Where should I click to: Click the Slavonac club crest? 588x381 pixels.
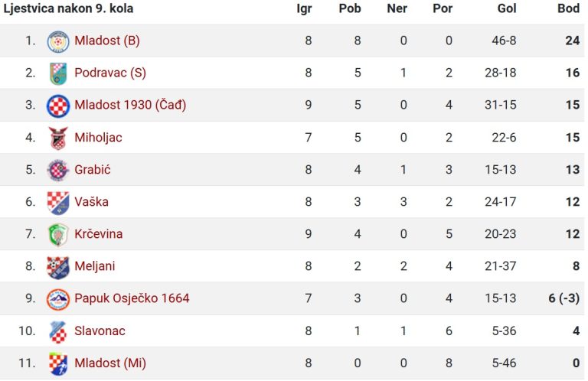pyautogui.click(x=58, y=331)
